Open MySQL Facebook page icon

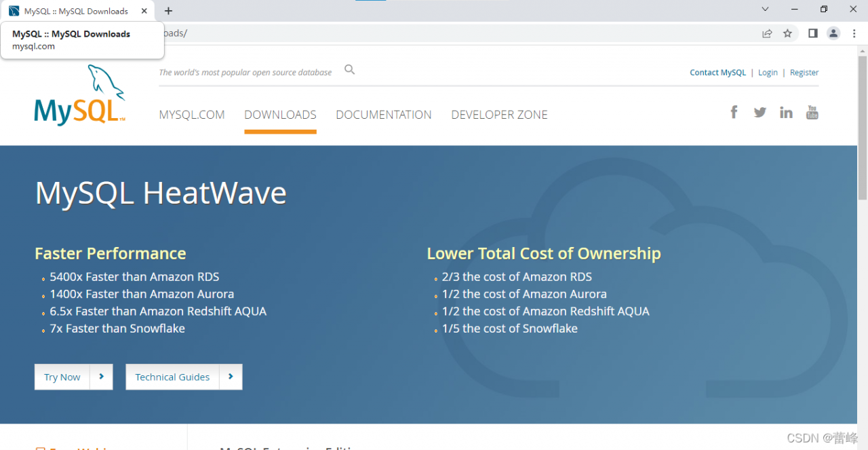(734, 112)
